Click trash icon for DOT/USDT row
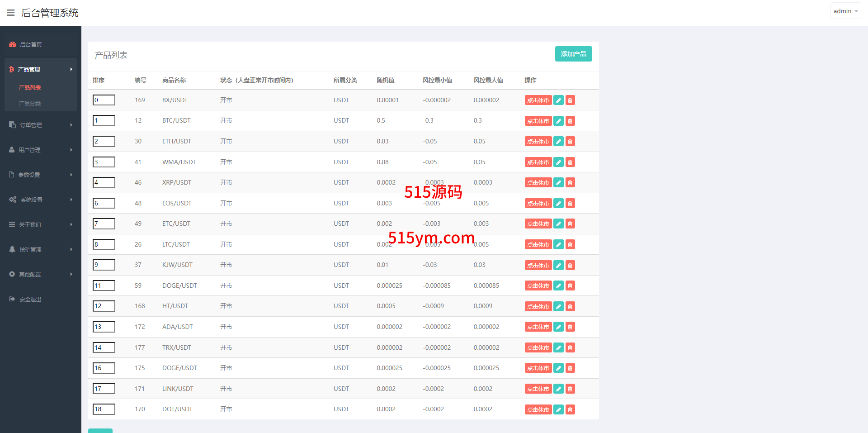868x433 pixels. [570, 409]
